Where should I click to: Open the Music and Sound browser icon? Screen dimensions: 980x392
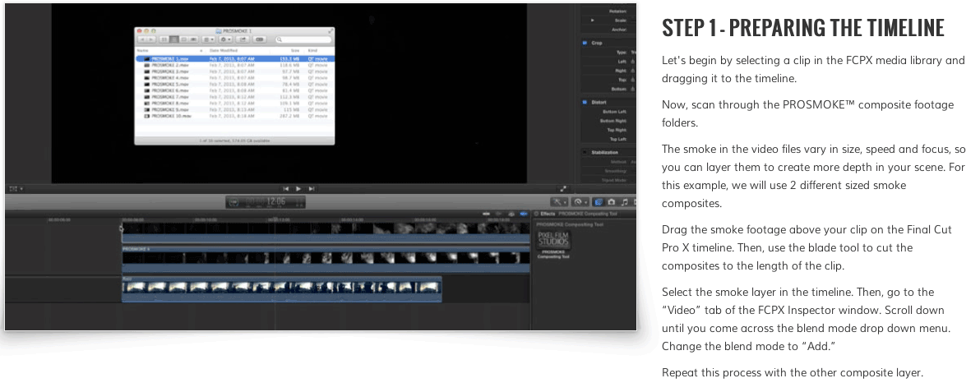coord(624,202)
